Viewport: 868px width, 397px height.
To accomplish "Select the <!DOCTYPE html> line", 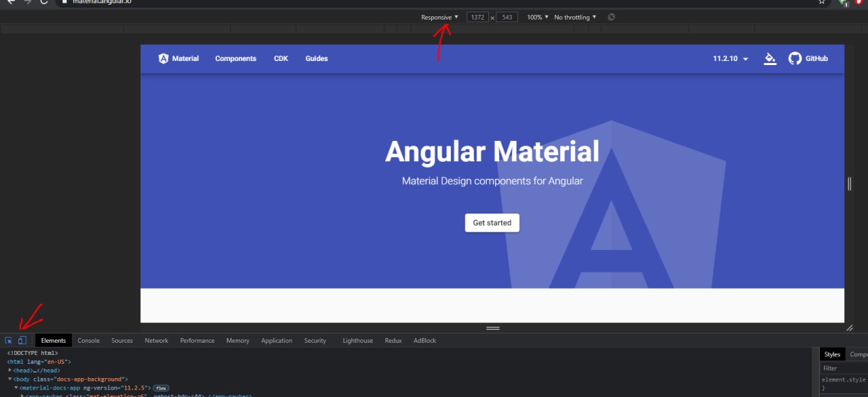I will (33, 353).
